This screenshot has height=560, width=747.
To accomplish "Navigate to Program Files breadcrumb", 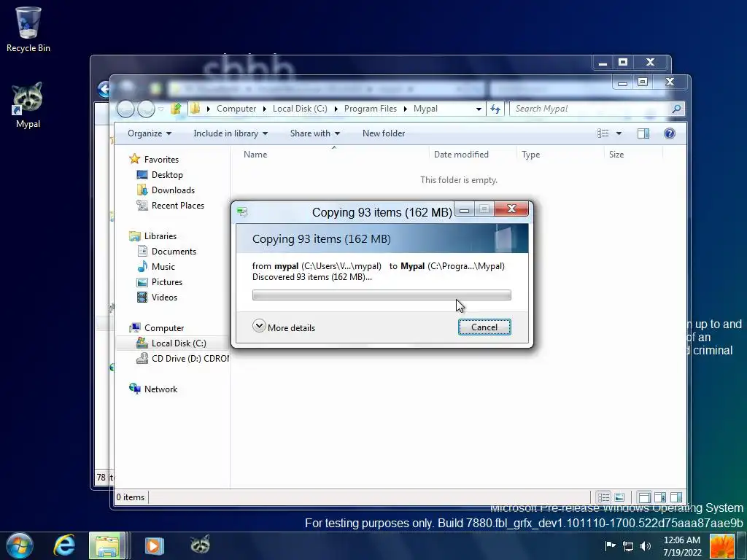I will [370, 109].
